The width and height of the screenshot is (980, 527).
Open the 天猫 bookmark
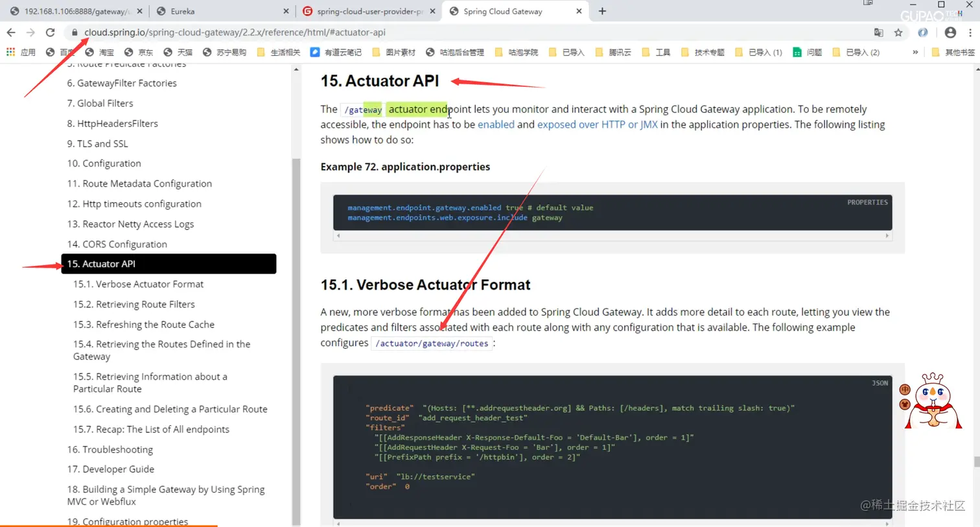pos(178,53)
